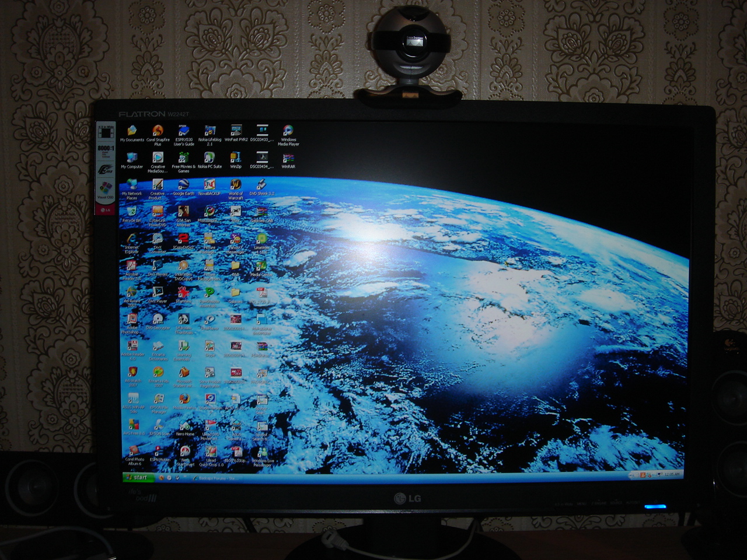Launch Yahoo! Messenger shortcut

[235, 244]
